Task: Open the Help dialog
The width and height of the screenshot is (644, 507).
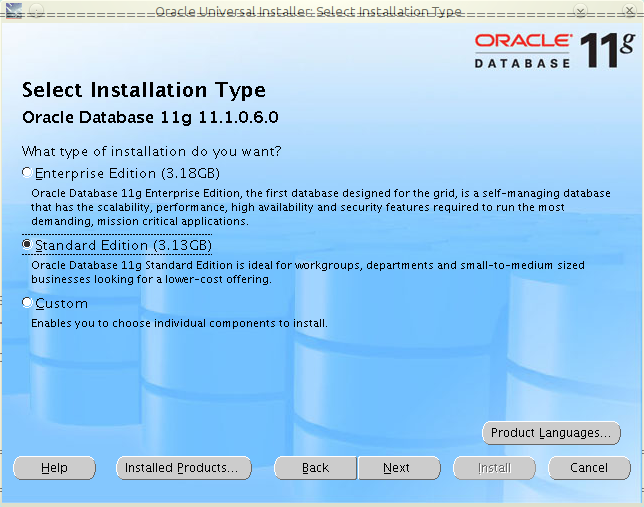Action: pyautogui.click(x=54, y=468)
